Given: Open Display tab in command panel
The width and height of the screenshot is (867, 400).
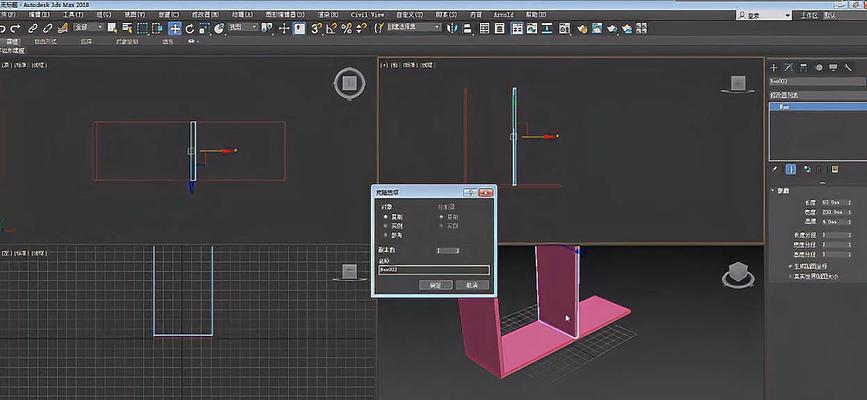Looking at the screenshot, I should tap(833, 67).
